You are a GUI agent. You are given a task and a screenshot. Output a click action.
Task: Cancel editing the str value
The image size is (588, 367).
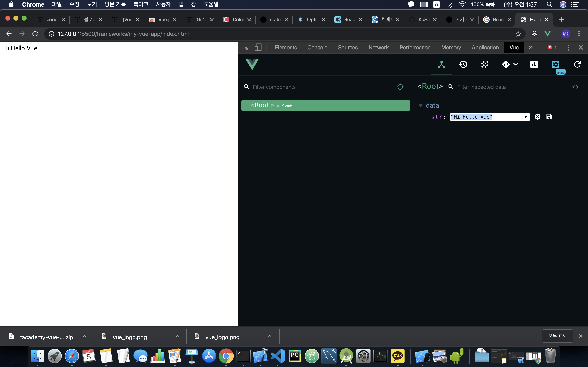click(x=537, y=117)
